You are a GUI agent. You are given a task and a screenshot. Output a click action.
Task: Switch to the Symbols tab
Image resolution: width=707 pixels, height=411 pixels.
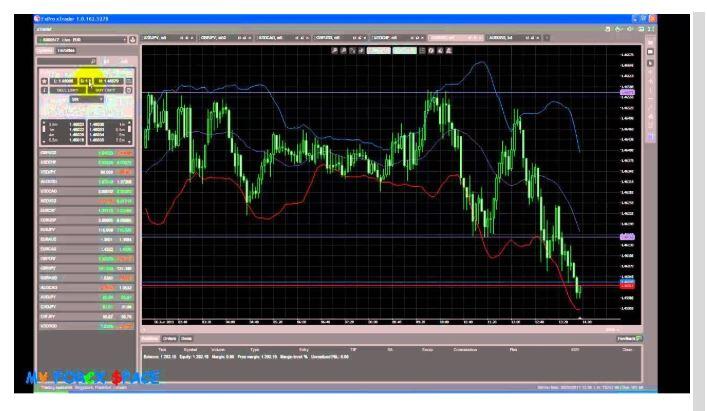(x=45, y=50)
